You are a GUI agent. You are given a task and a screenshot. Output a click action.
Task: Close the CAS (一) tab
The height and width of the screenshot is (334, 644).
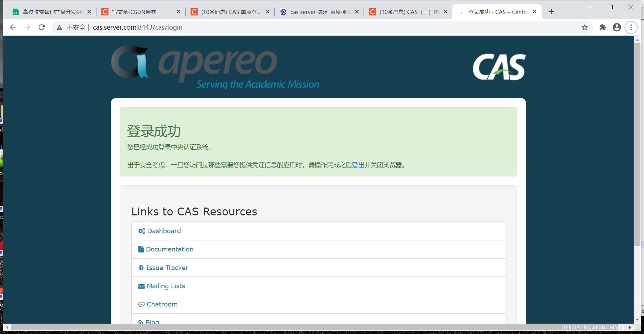point(446,12)
